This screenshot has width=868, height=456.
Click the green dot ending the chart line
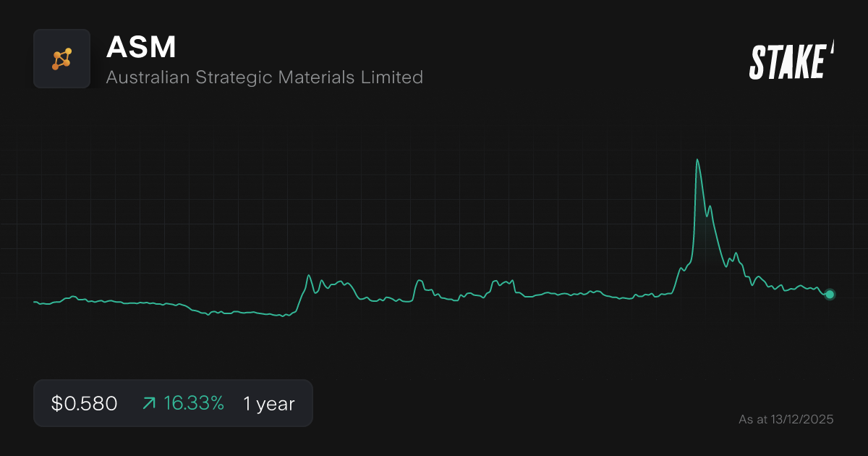pyautogui.click(x=830, y=295)
